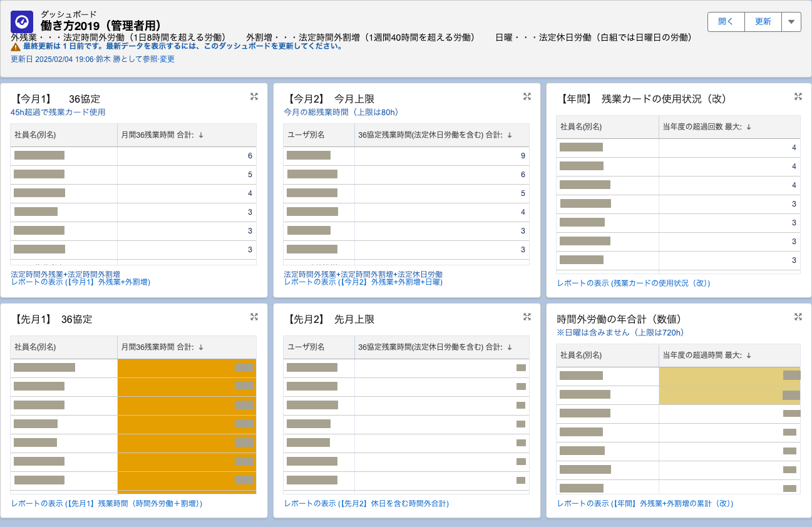Expand the 【今月2】 今月上限 widget

coord(527,96)
